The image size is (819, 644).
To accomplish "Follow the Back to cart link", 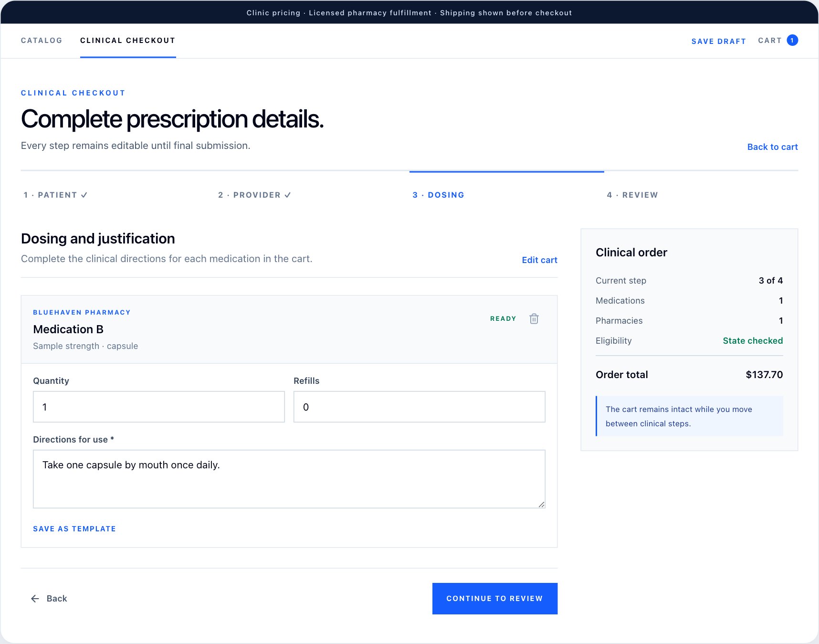I will (772, 147).
